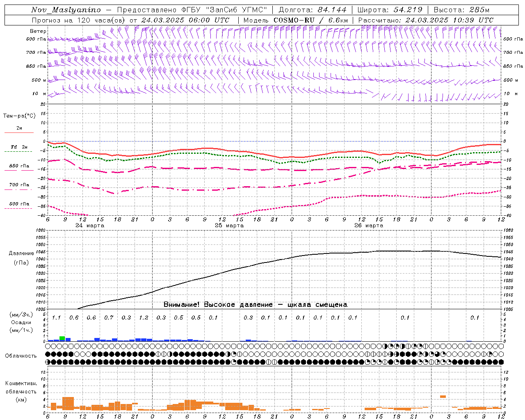
Task: Click the Ветер section label
Action: point(38,31)
